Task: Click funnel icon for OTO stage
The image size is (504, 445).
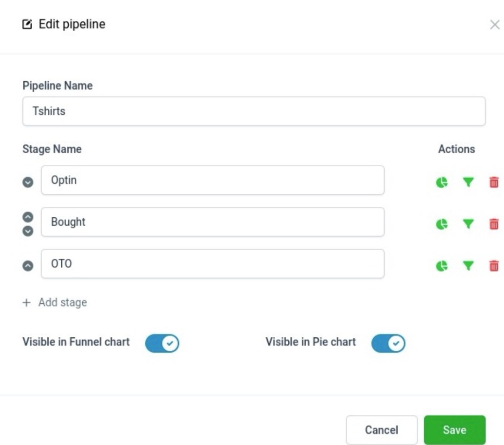Action: (x=468, y=266)
